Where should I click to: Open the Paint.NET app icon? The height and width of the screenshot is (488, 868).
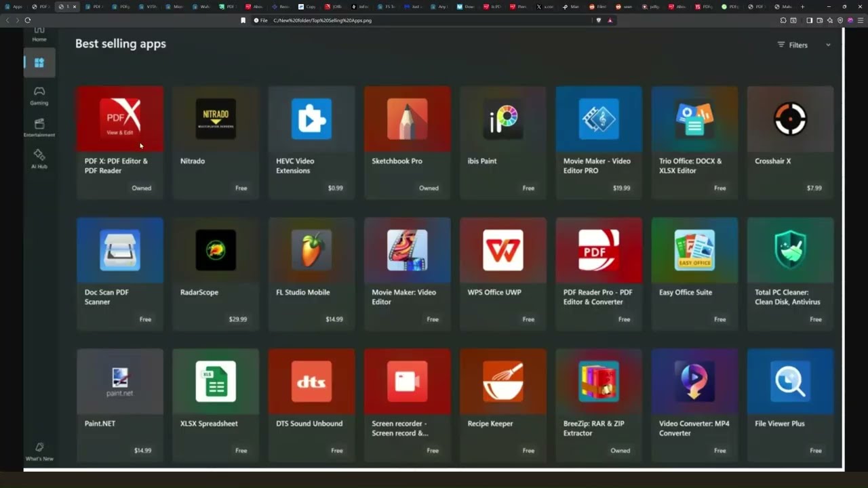coord(120,381)
